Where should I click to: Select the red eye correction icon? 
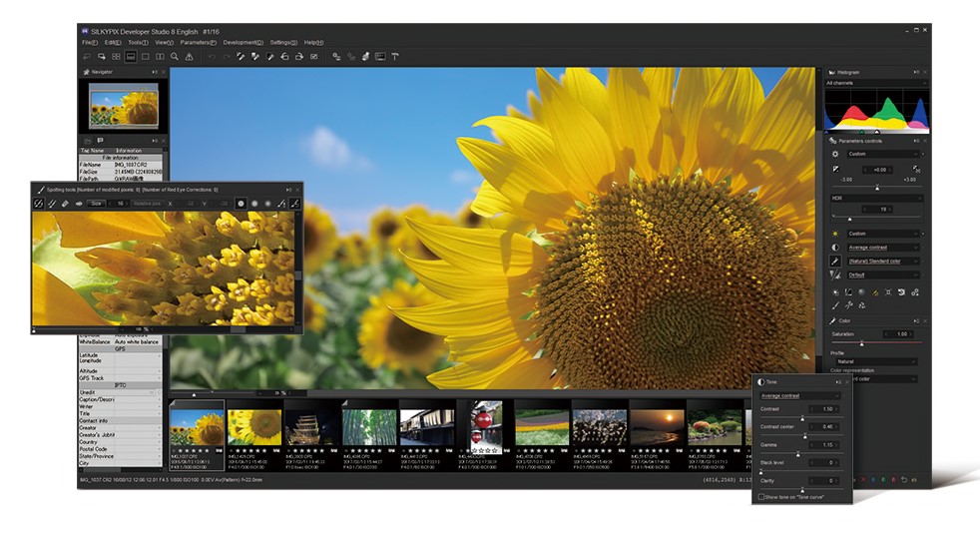click(79, 203)
